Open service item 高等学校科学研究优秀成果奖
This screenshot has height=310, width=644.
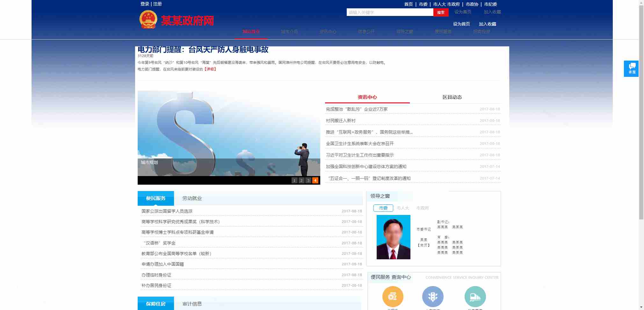(181, 222)
